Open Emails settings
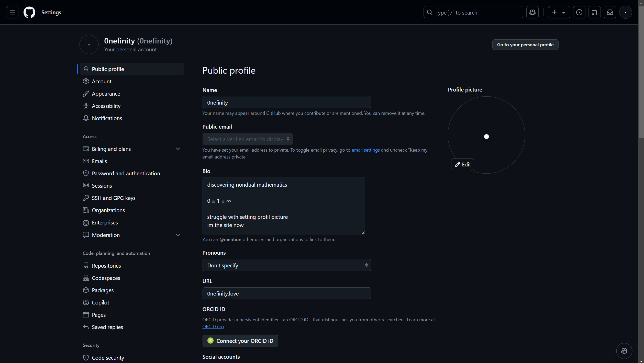This screenshot has height=363, width=644. (132, 161)
